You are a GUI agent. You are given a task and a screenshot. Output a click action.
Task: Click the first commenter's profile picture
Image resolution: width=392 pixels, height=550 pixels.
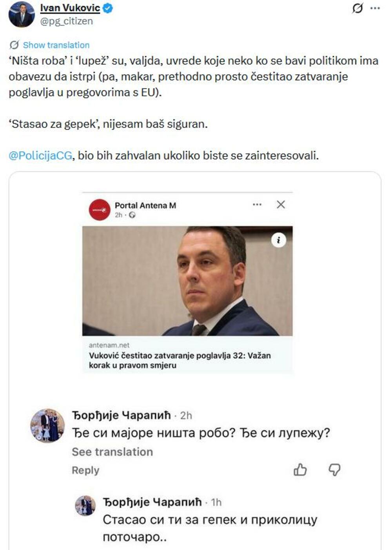tap(47, 425)
